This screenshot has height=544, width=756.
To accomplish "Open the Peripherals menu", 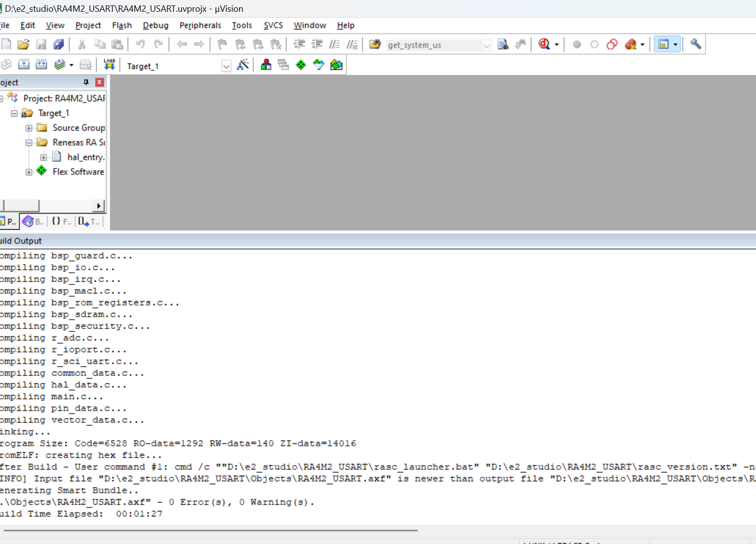I will click(200, 25).
